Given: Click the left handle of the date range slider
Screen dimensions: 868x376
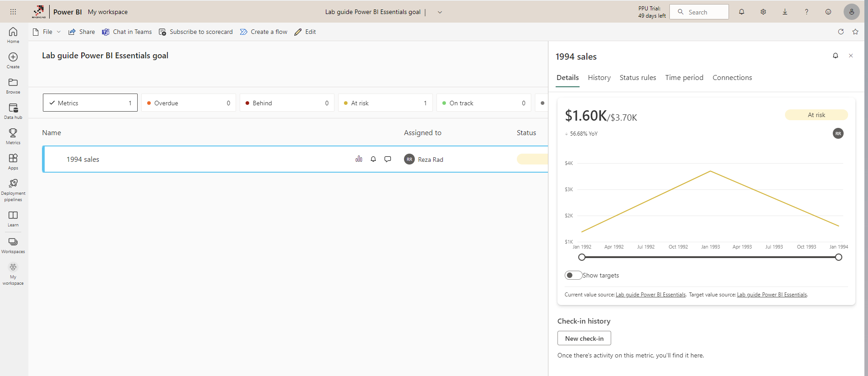Looking at the screenshot, I should pyautogui.click(x=582, y=257).
